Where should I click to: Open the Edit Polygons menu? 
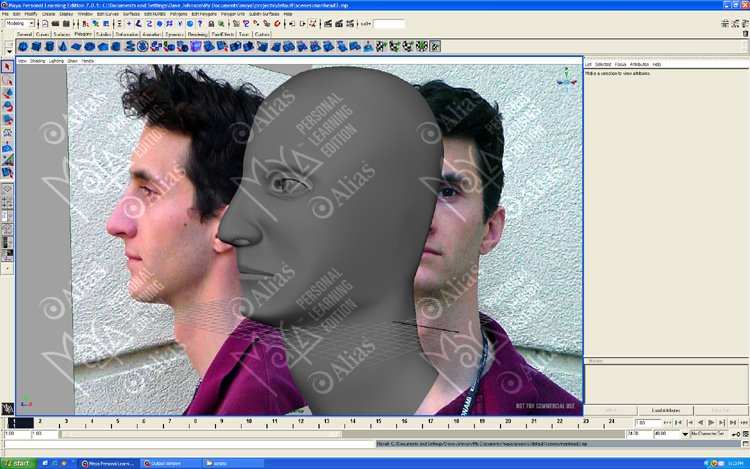204,14
